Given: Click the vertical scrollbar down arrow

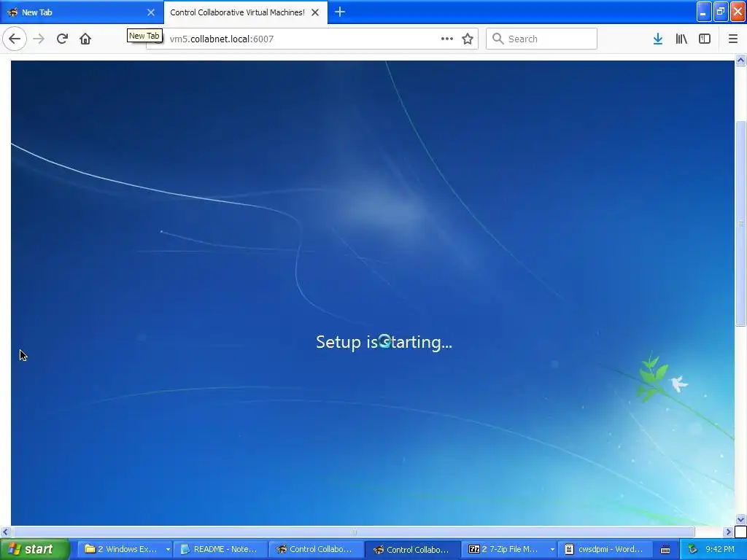Looking at the screenshot, I should 741,519.
